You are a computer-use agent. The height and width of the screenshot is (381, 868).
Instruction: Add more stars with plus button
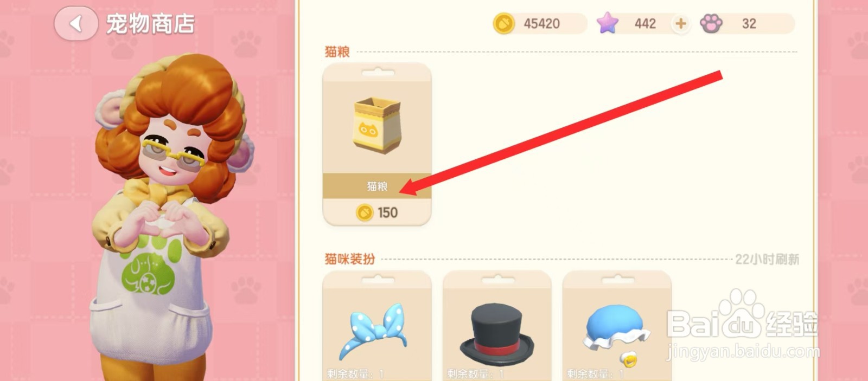(x=681, y=23)
